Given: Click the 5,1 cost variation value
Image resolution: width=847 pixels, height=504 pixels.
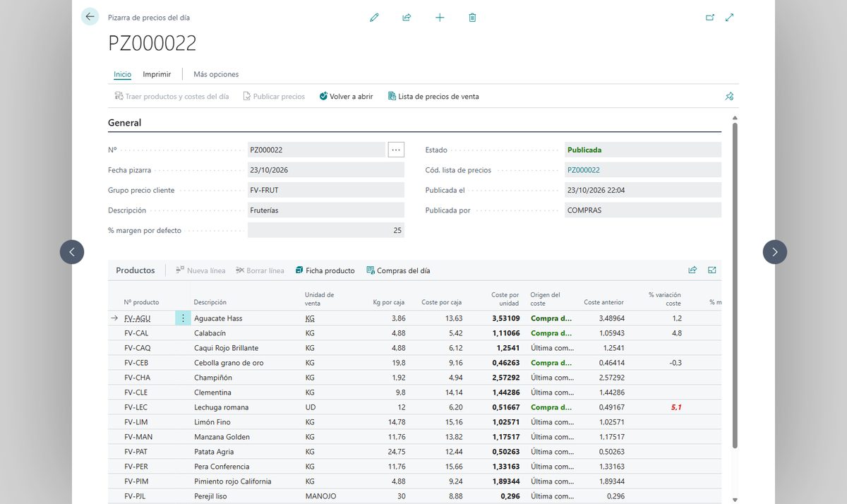Looking at the screenshot, I should point(675,407).
